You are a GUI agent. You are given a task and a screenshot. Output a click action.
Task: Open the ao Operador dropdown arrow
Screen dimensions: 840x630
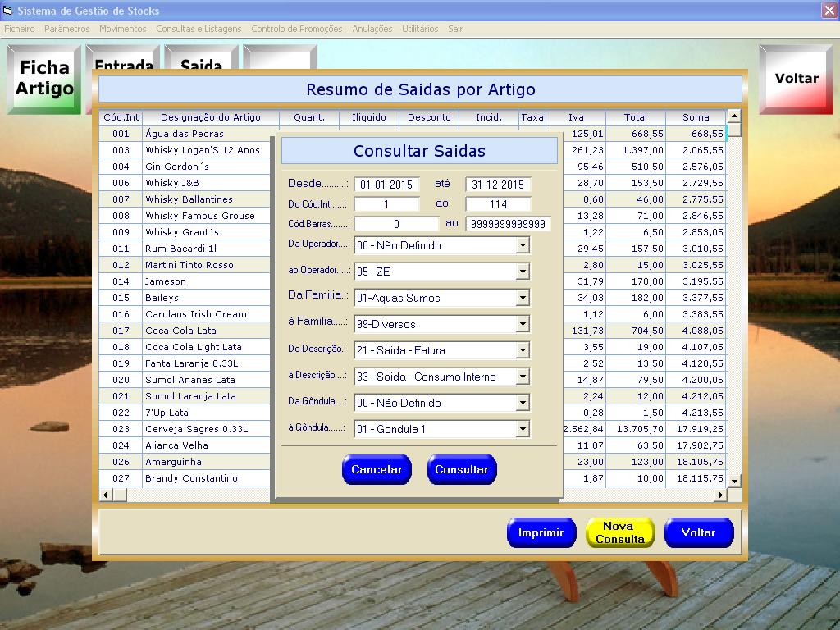tap(523, 272)
